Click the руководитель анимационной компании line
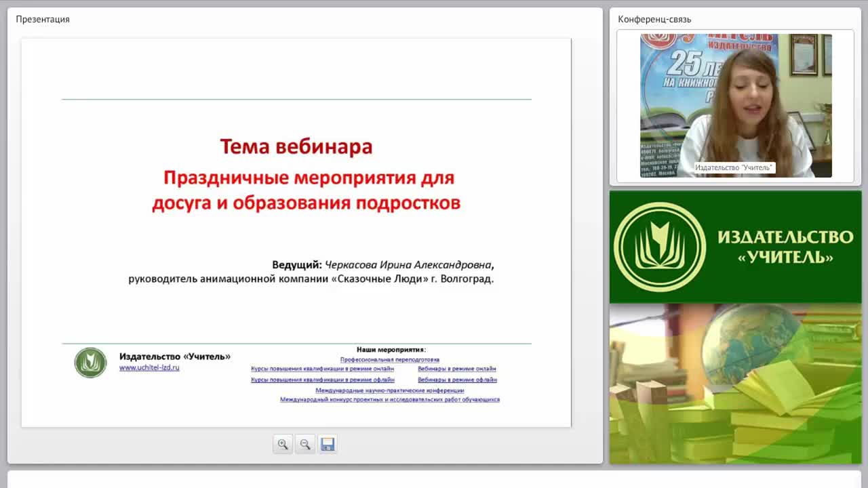This screenshot has width=868, height=488. [311, 279]
